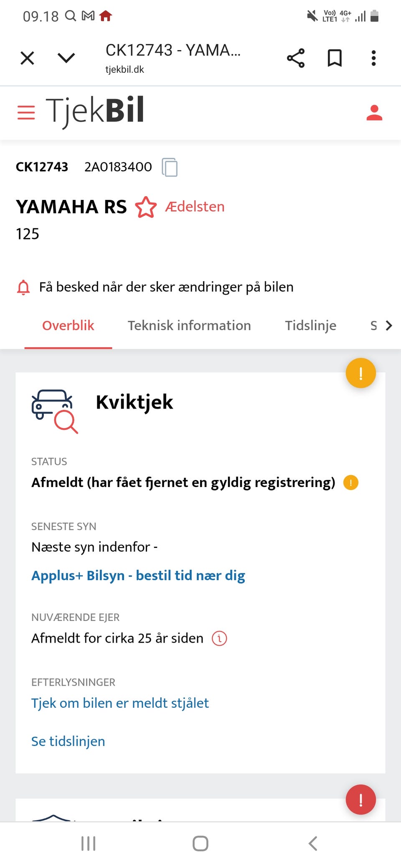Tap the orange warning badge above Kviktjek
Image resolution: width=401 pixels, height=868 pixels.
360,373
